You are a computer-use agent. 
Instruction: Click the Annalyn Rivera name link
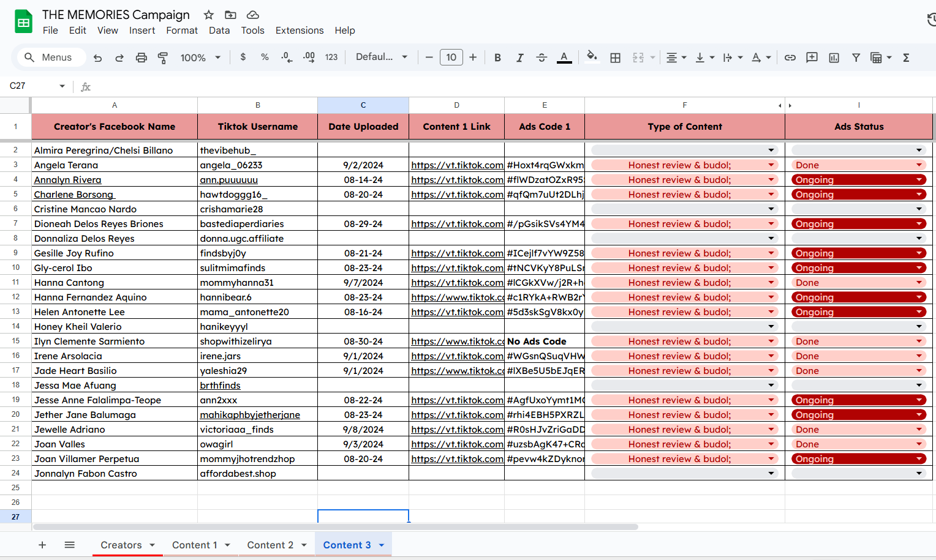(x=68, y=180)
